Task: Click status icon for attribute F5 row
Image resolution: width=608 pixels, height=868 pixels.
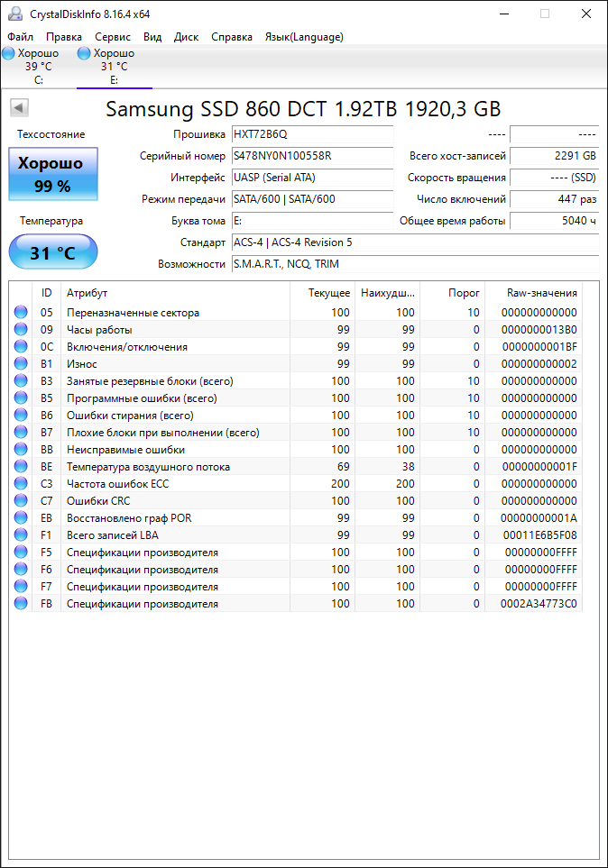Action: pos(21,553)
